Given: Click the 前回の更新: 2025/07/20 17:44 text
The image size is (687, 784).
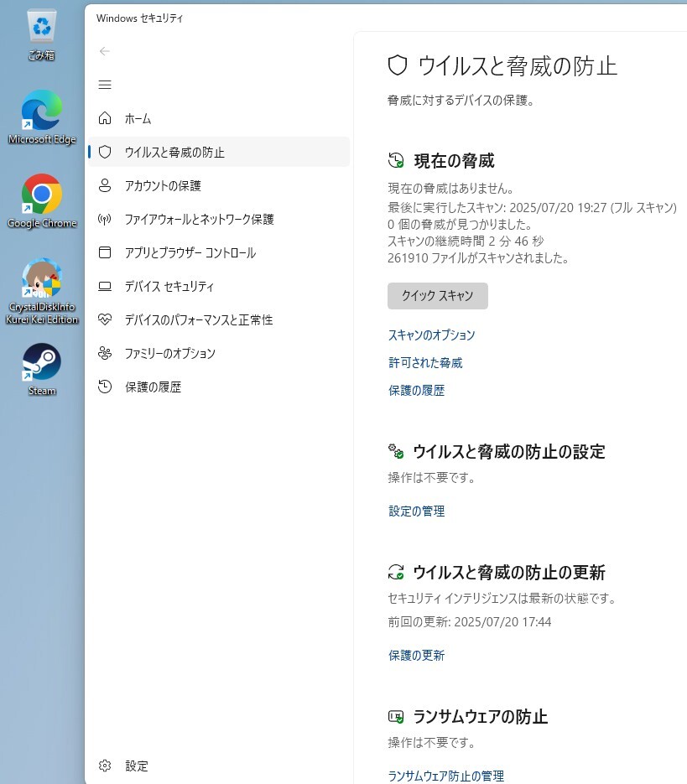Looking at the screenshot, I should click(x=470, y=622).
